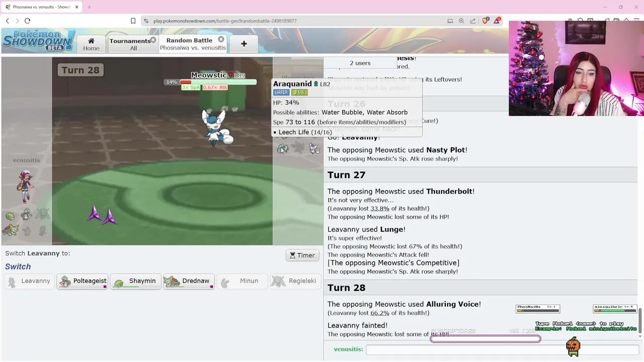Open site settings icon in the address bar

coord(146,21)
